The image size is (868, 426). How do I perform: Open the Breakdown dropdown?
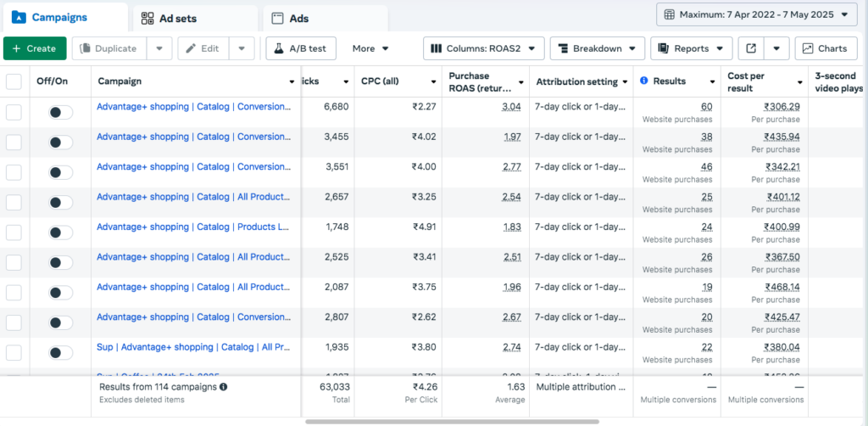pos(598,48)
